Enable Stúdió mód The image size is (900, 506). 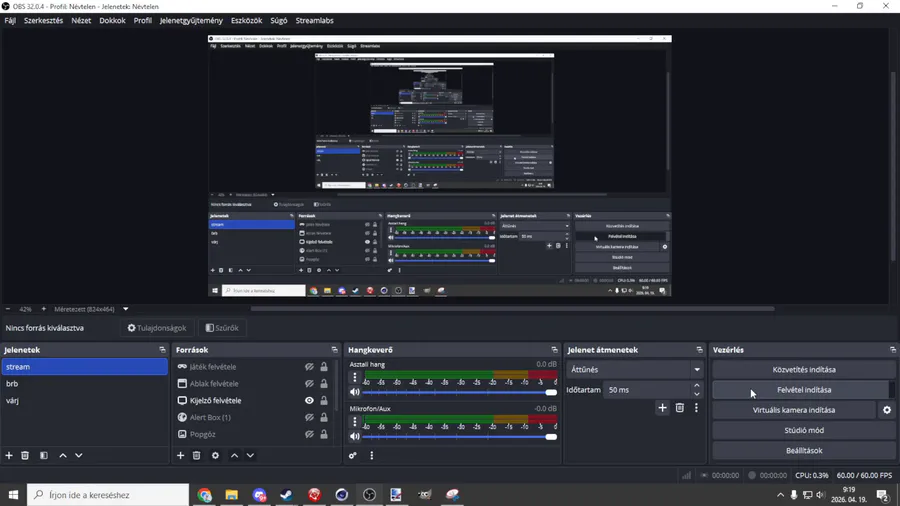804,430
